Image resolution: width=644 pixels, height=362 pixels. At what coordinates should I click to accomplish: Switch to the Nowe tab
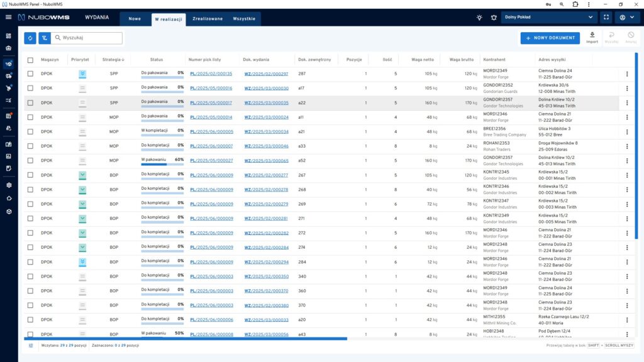coord(135,19)
